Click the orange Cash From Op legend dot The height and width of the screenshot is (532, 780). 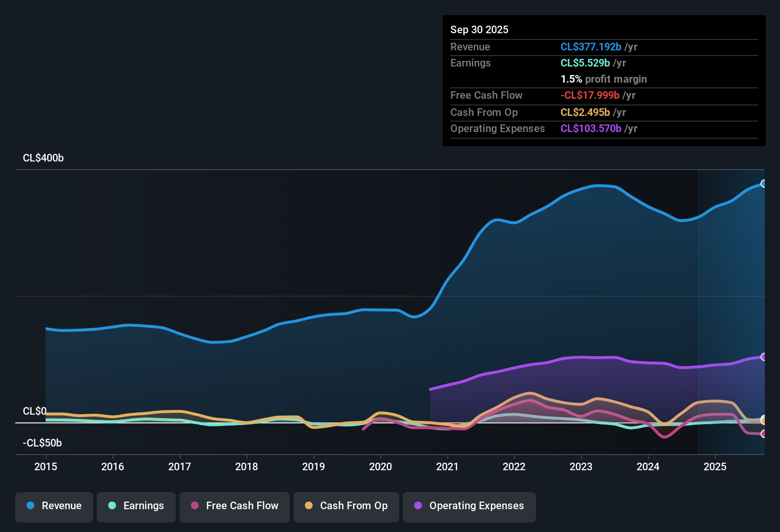click(x=309, y=506)
